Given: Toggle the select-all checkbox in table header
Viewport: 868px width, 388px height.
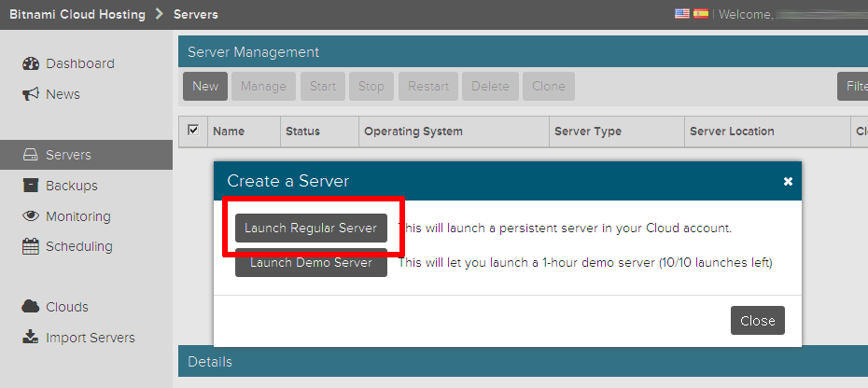Looking at the screenshot, I should click(x=193, y=131).
